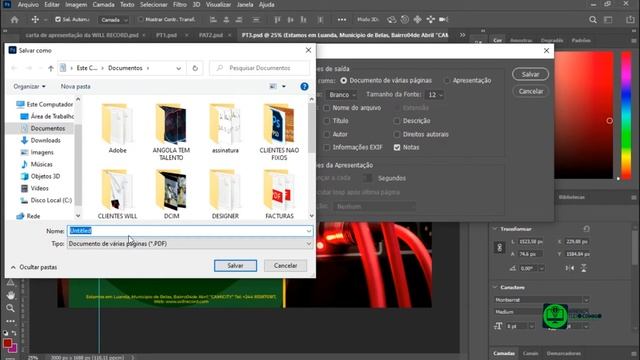Click the reset transform icon in Properties
Screen dimensions: 640x360
[587, 229]
